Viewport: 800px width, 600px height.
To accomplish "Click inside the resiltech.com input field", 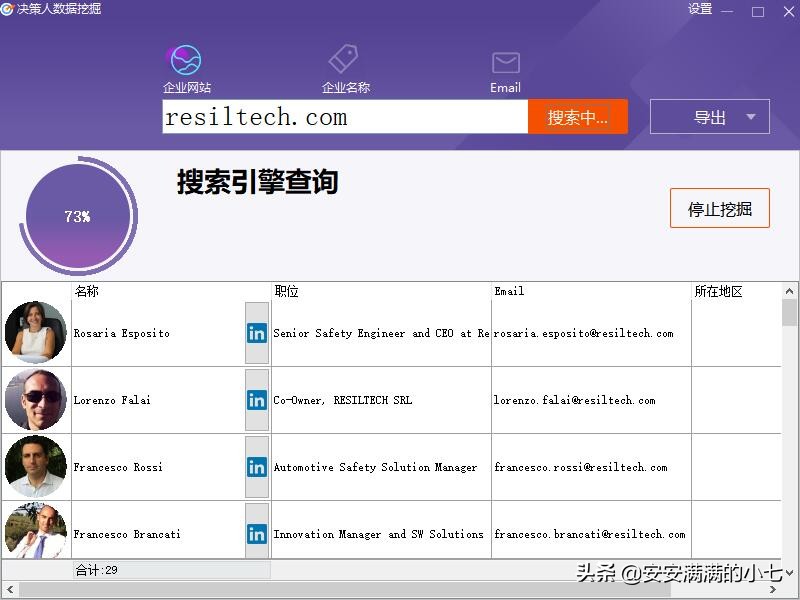I will tap(345, 117).
